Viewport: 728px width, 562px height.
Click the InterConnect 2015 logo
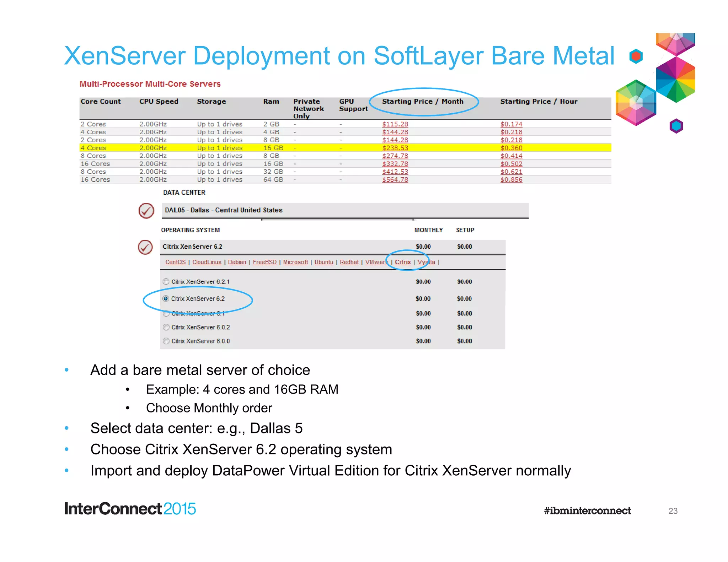[130, 509]
